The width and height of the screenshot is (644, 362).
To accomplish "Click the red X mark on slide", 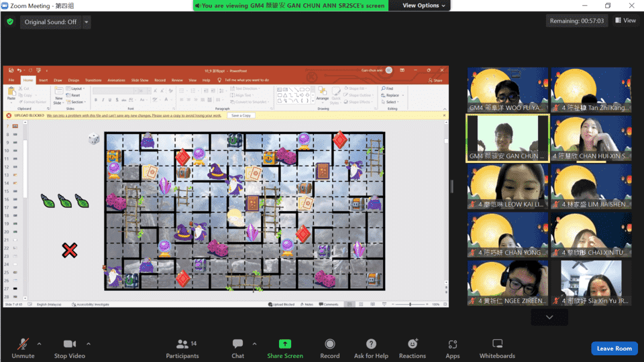I will point(69,250).
